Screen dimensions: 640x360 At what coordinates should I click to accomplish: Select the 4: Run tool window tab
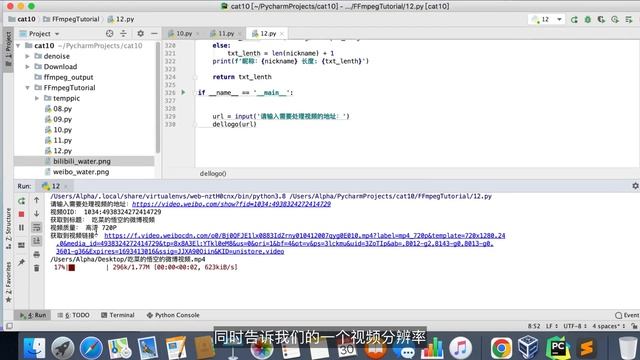click(33, 315)
